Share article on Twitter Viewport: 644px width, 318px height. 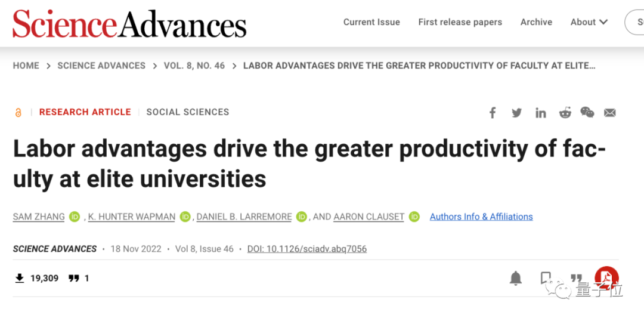pyautogui.click(x=516, y=113)
